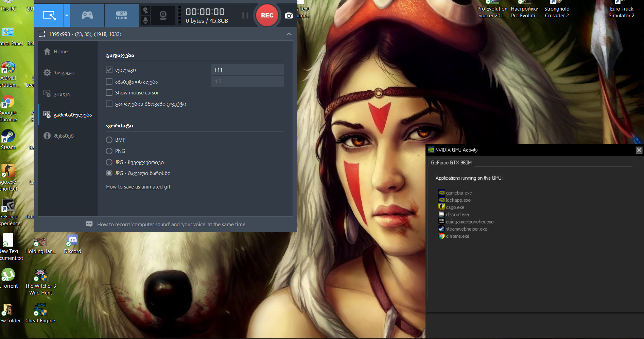Image resolution: width=644 pixels, height=339 pixels.
Task: Launch uTorrent from the desktop
Action: click(9, 279)
